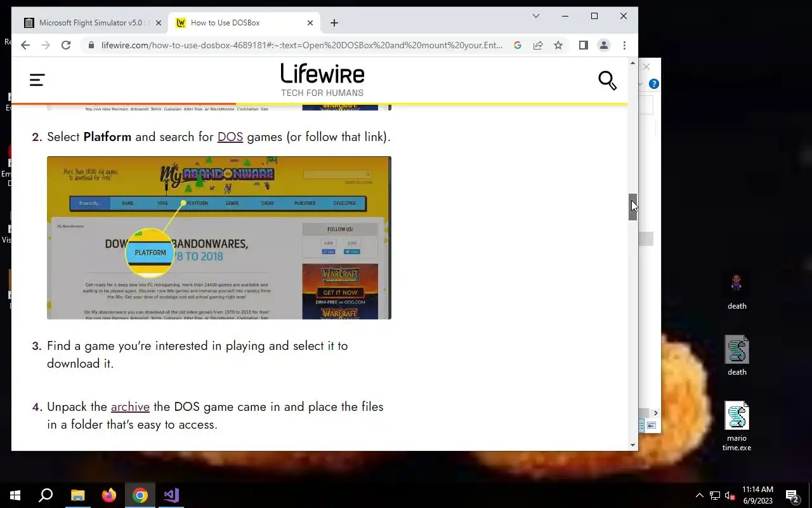Open the tab search dropdown chevron
Viewport: 812px width, 508px height.
536,16
